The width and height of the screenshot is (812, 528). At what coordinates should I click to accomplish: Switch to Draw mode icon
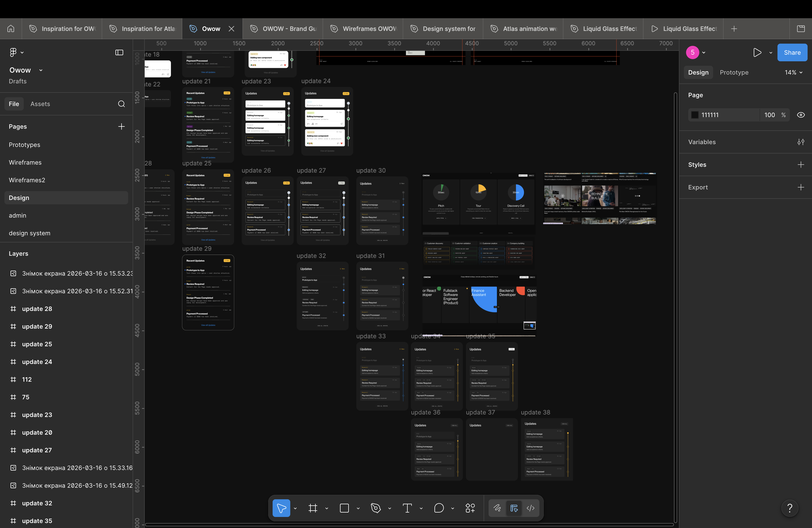(497, 508)
